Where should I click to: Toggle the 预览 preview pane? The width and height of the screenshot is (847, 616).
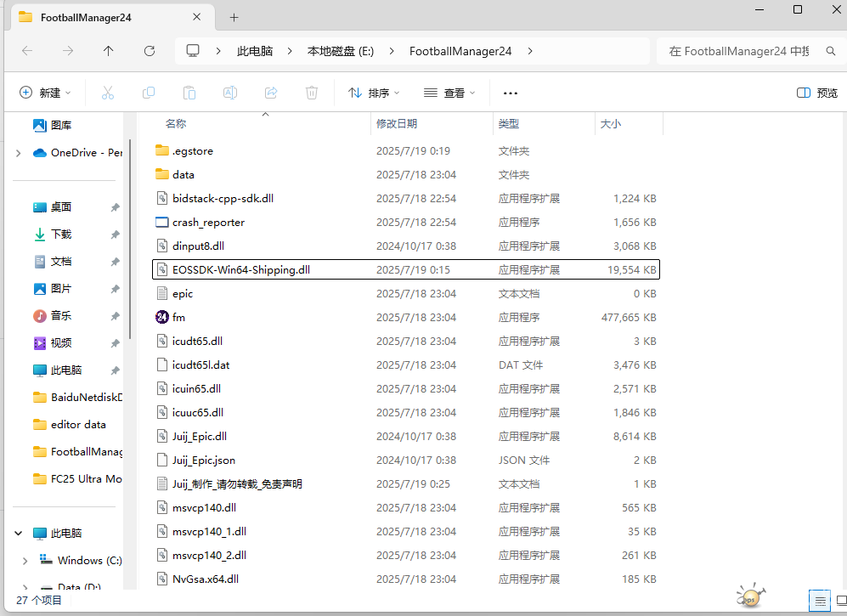pos(817,93)
